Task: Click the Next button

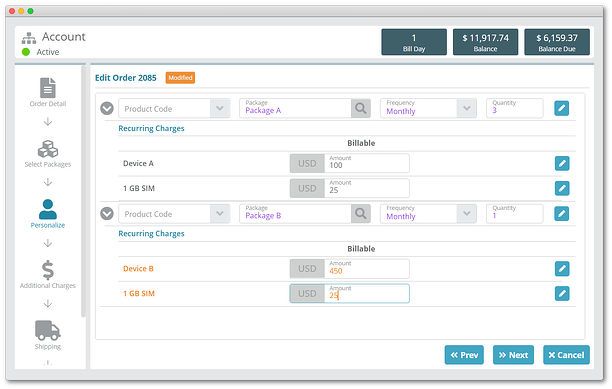Action: point(513,355)
